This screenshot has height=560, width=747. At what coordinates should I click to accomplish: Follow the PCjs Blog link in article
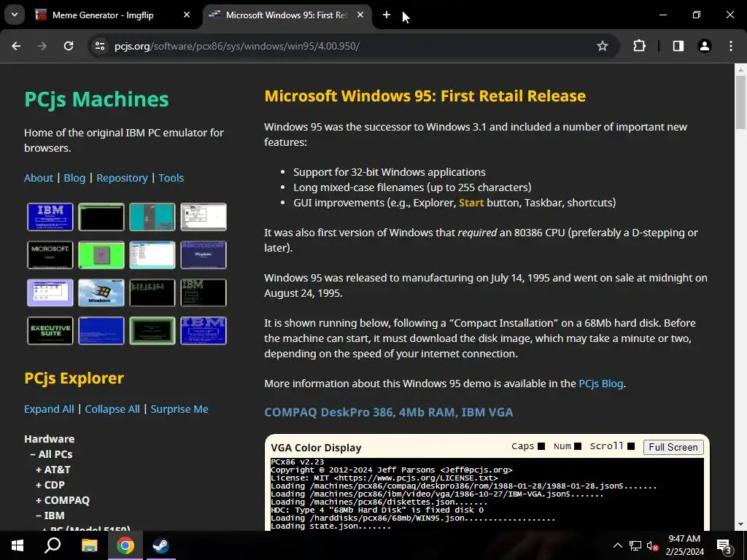[x=601, y=384]
